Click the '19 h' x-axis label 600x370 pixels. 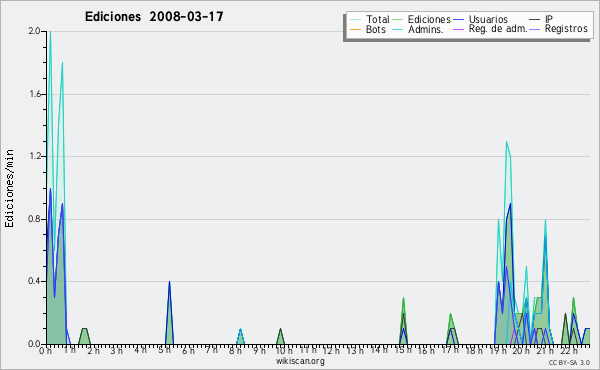tap(497, 351)
